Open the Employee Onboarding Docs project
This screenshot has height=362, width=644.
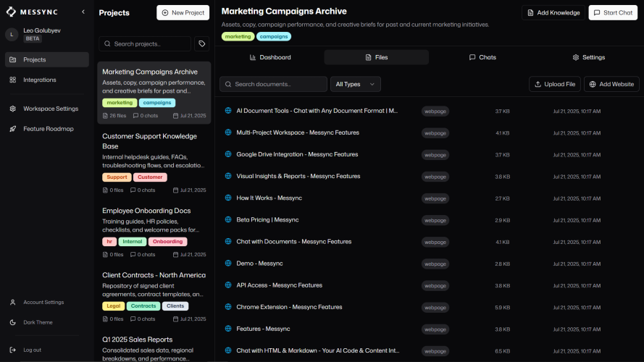coord(154,232)
